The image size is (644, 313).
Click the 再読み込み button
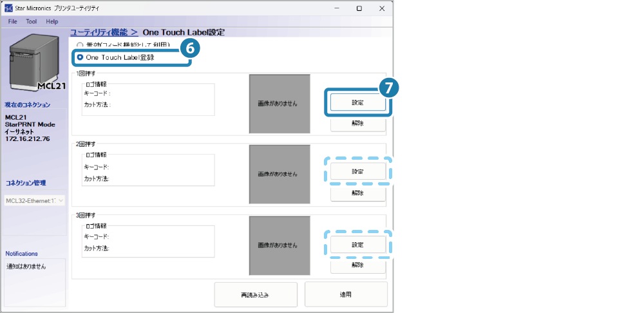point(256,294)
